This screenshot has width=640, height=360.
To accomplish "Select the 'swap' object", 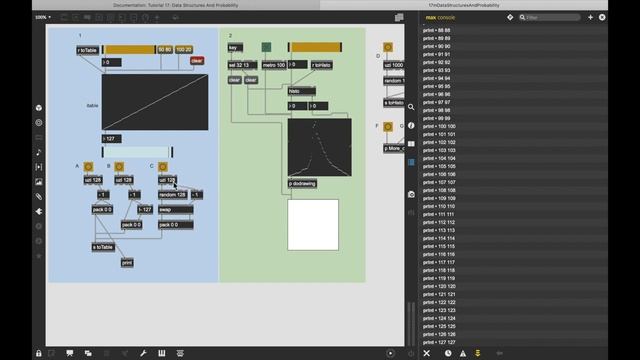I will tap(176, 209).
